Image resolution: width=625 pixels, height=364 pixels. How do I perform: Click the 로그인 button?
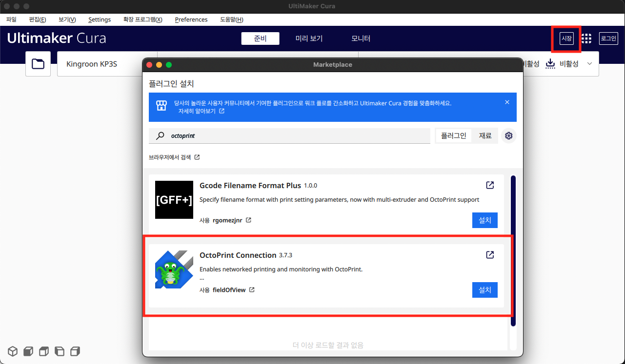coord(608,38)
